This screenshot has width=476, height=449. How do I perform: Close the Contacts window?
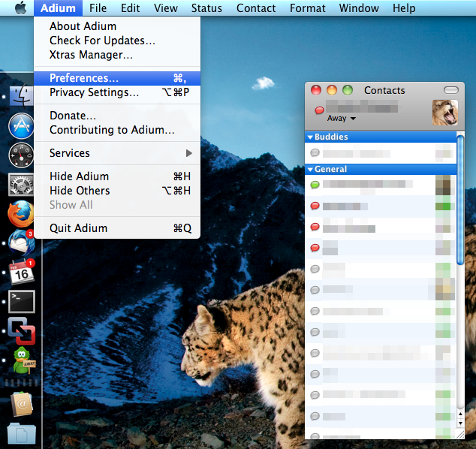pyautogui.click(x=316, y=90)
